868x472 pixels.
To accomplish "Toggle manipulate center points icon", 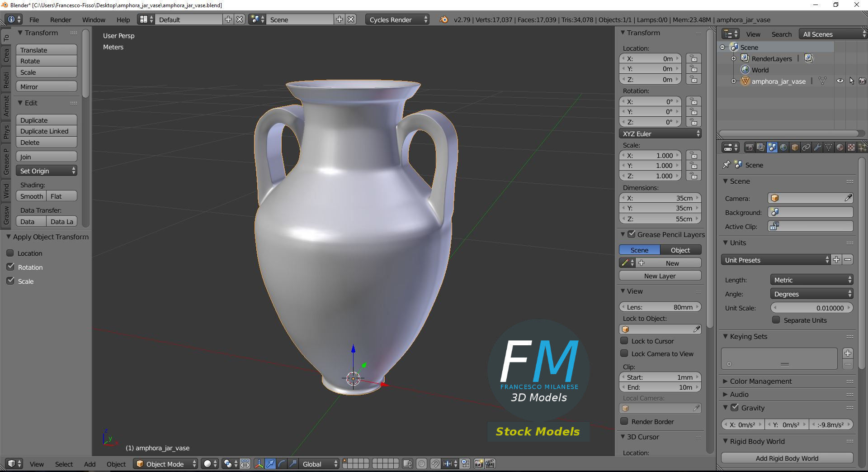I will coord(245,464).
